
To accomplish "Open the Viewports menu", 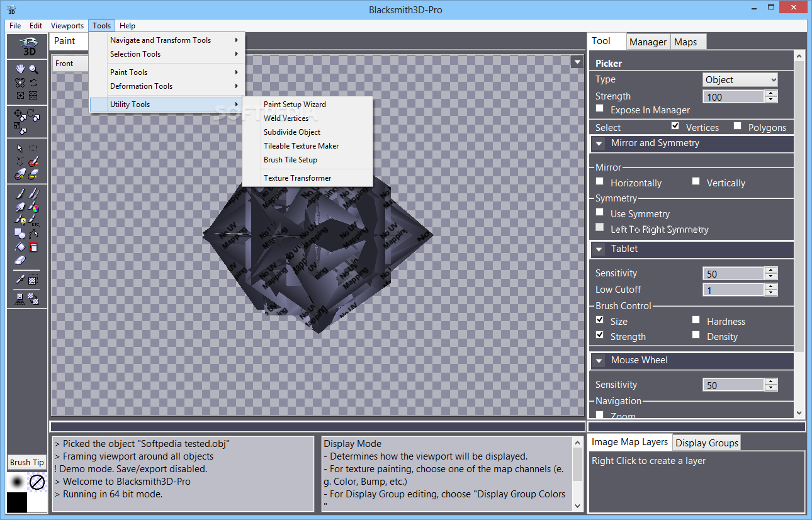I will [67, 26].
